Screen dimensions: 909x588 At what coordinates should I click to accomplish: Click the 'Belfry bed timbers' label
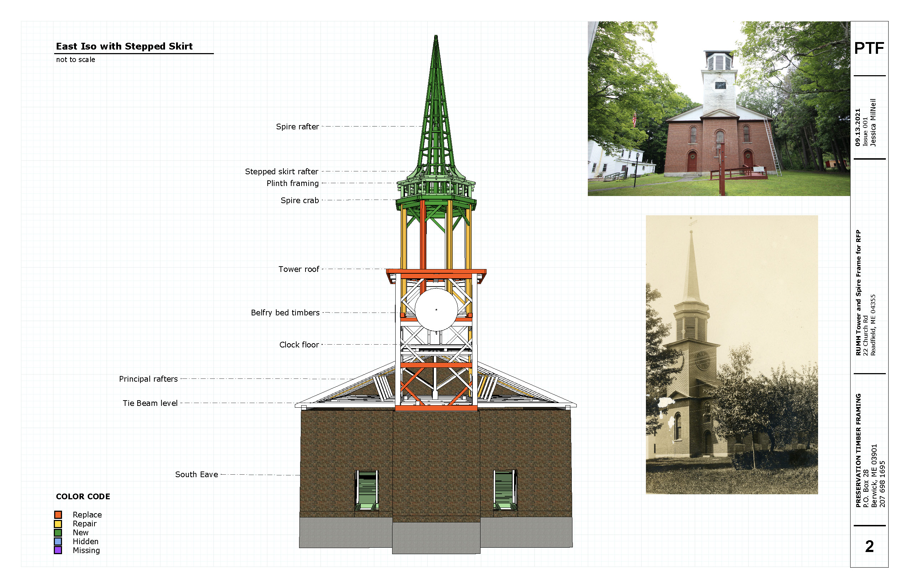click(285, 313)
